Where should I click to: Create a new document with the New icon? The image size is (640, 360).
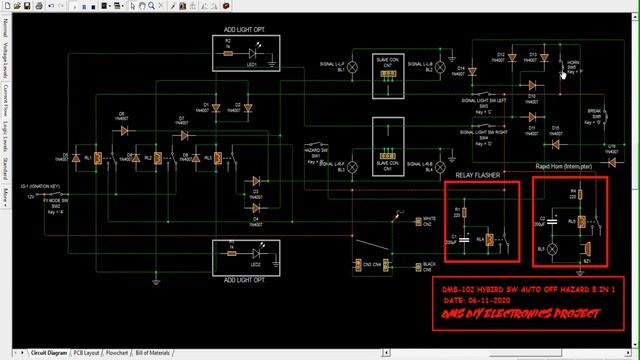pyautogui.click(x=7, y=6)
